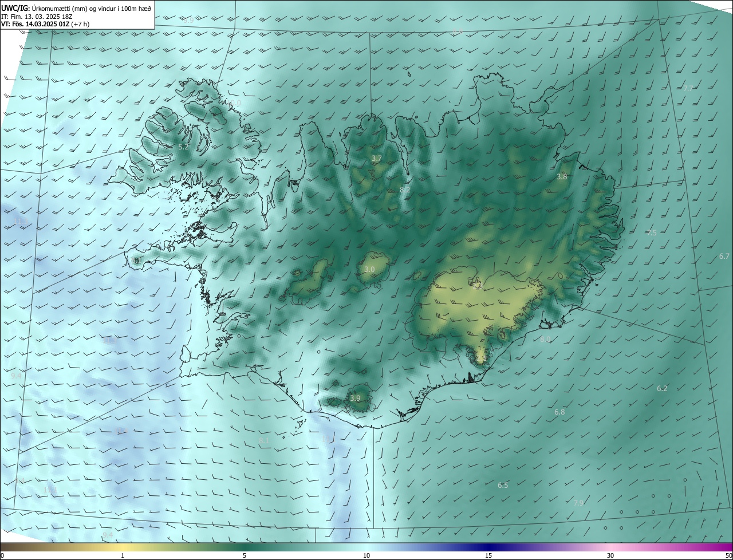Click the 7.9 value near the bottom right
The width and height of the screenshot is (733, 560).
click(x=578, y=503)
